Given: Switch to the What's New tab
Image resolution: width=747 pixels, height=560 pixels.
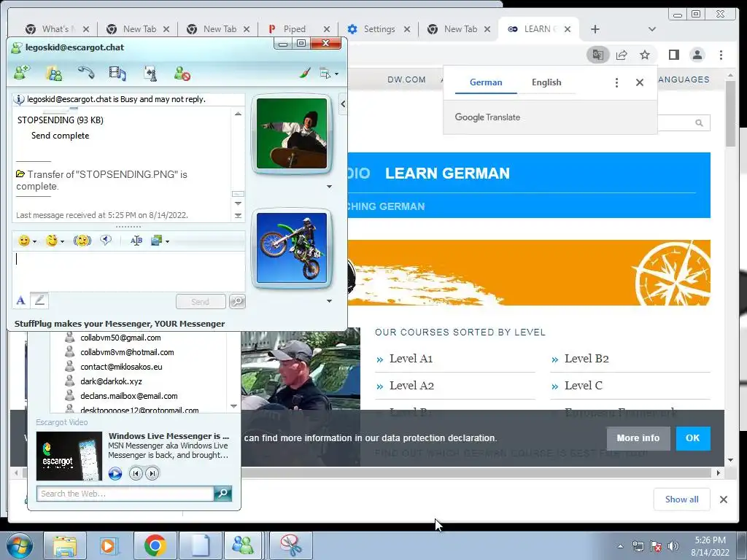Looking at the screenshot, I should (57, 29).
